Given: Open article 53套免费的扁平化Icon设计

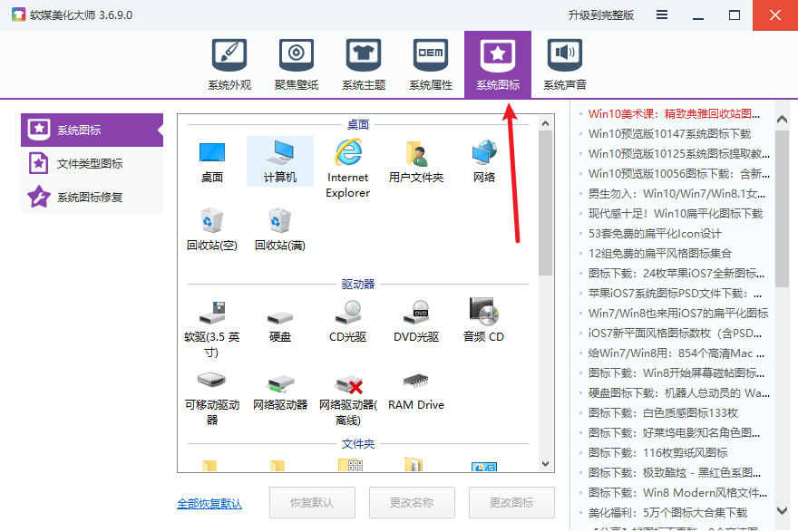Looking at the screenshot, I should (x=655, y=234).
